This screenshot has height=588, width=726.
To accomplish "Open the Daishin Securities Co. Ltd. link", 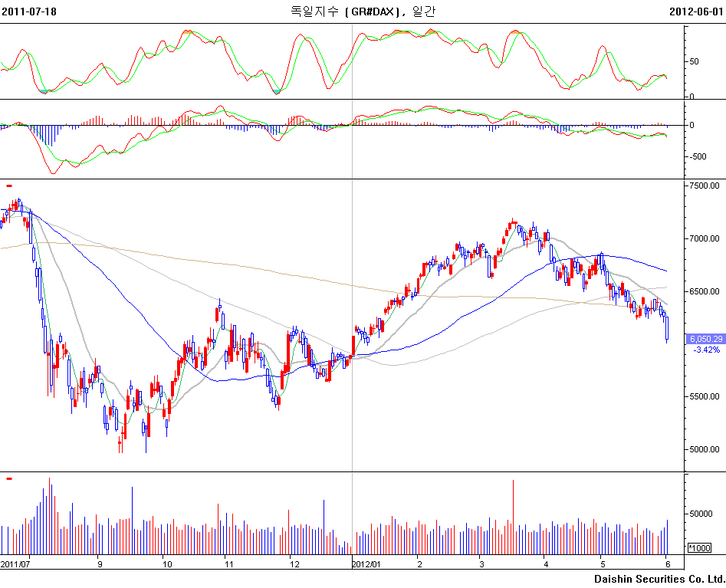I will click(x=659, y=578).
